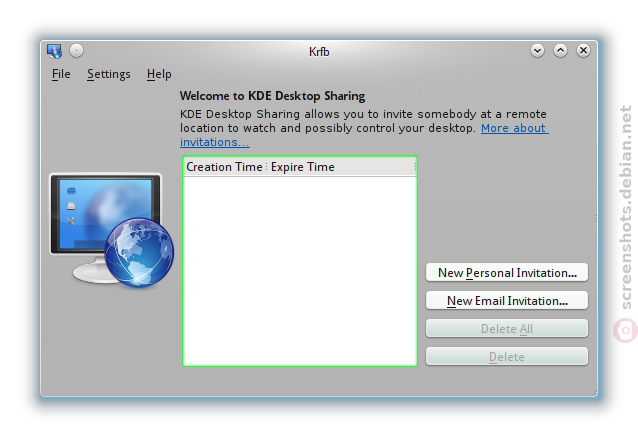Maximize the Krfb window
Image resolution: width=638 pixels, height=437 pixels.
click(560, 51)
